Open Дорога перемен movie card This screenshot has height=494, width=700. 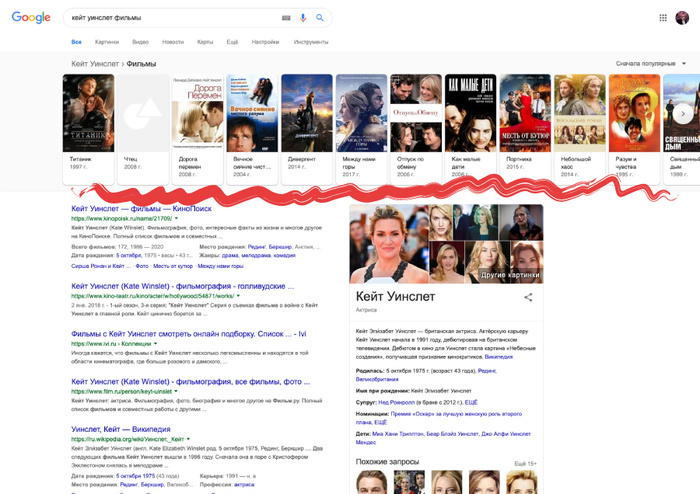(x=197, y=129)
